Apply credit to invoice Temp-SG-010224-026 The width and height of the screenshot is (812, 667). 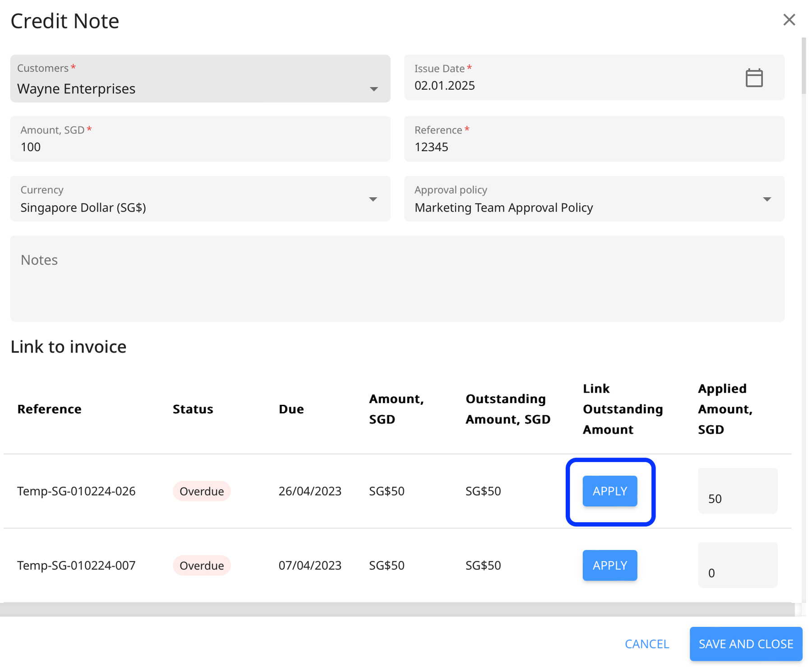pyautogui.click(x=610, y=491)
